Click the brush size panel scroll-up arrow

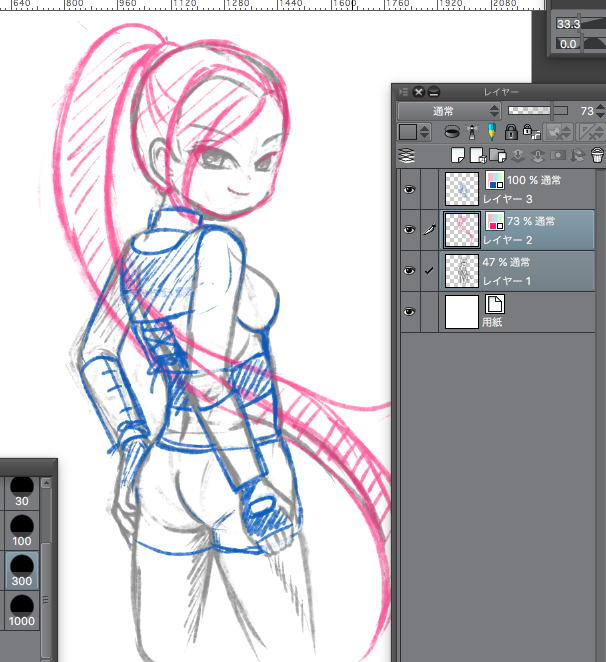(x=46, y=483)
